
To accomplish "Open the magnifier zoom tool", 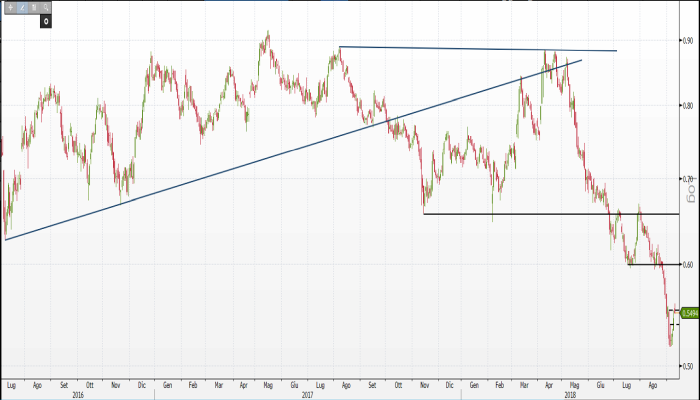I will (46, 6).
